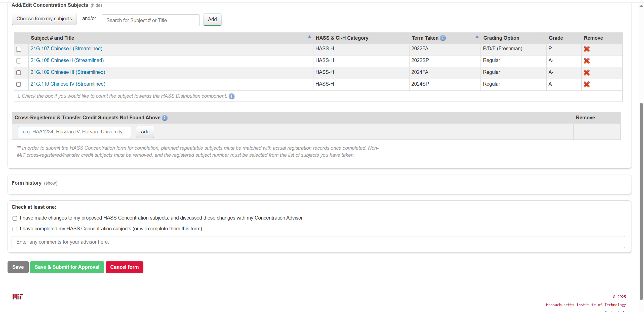Open the 21G.108 Chinese II subject link
This screenshot has height=312, width=644.
coord(67,60)
